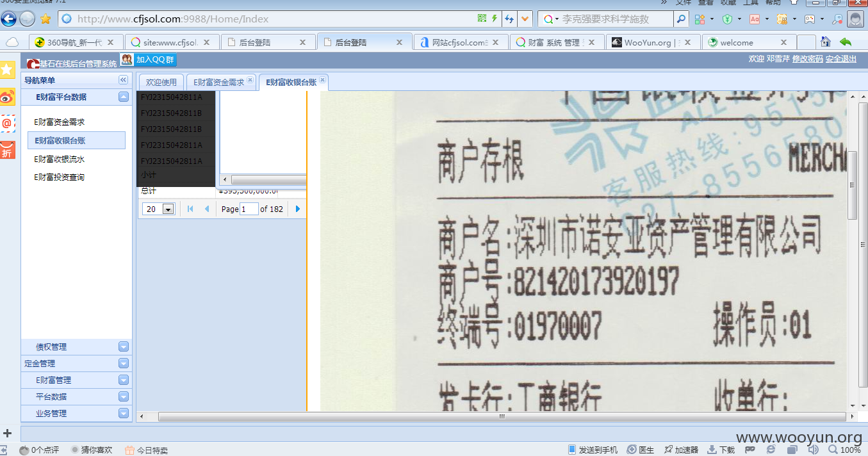Image resolution: width=868 pixels, height=456 pixels.
Task: Click the 医生 doctor status bar icon
Action: tap(640, 450)
